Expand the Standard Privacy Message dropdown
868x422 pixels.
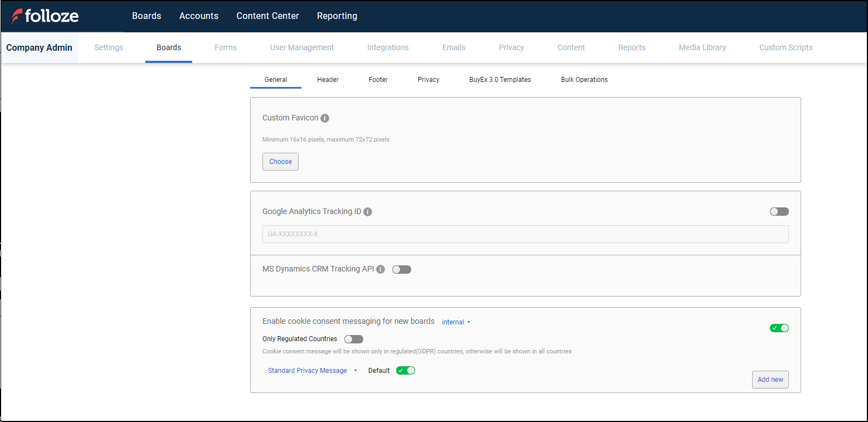(312, 371)
